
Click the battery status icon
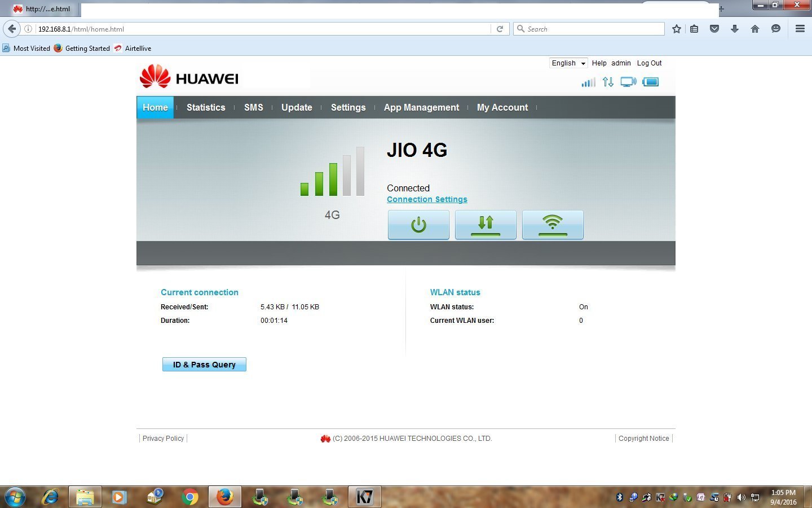coord(650,82)
